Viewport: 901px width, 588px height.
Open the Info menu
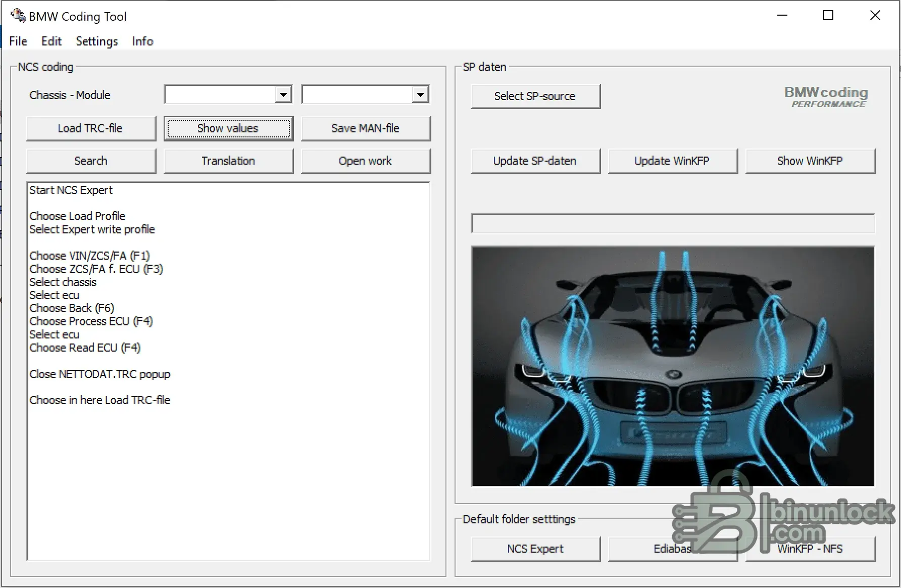pos(142,41)
